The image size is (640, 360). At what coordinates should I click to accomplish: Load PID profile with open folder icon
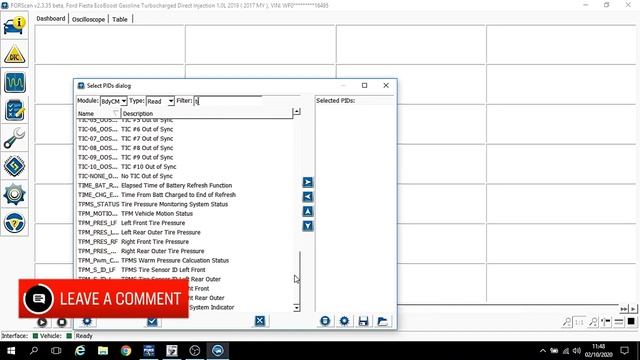pyautogui.click(x=382, y=321)
